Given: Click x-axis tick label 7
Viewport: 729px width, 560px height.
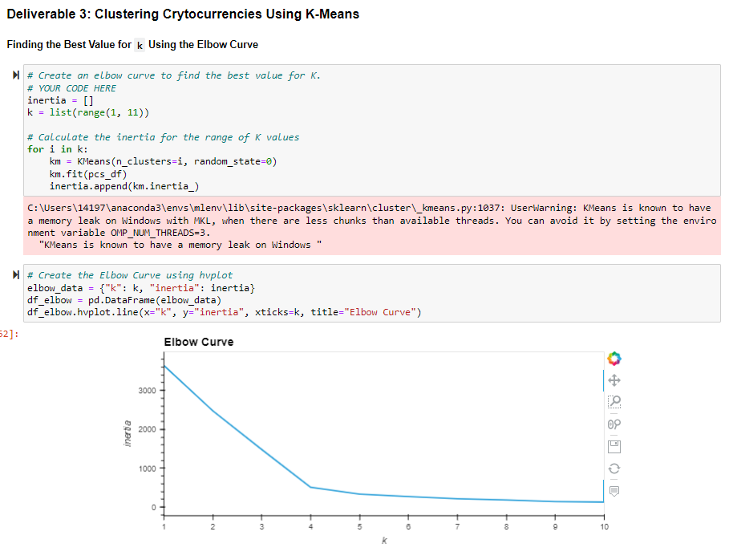Looking at the screenshot, I should pos(457,526).
